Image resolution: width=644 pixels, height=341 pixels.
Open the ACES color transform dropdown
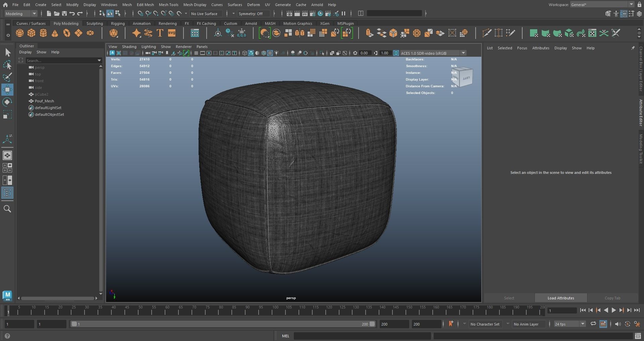[433, 53]
